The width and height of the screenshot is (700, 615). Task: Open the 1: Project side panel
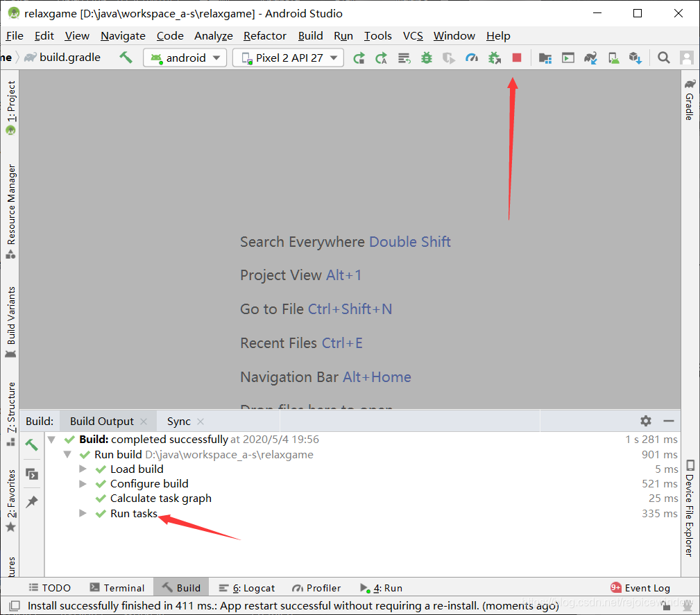click(10, 107)
